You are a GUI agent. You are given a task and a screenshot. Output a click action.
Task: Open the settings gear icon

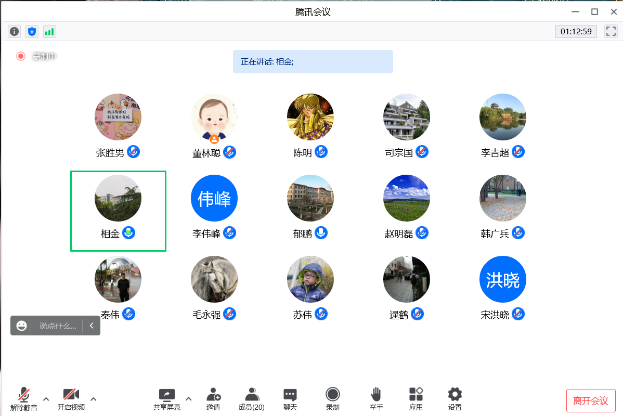(455, 395)
